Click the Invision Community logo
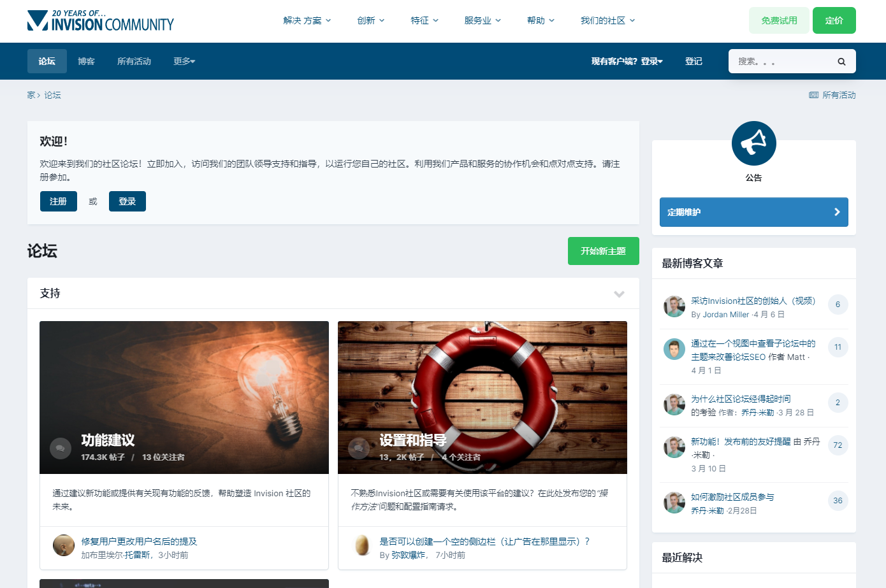Image resolution: width=886 pixels, height=588 pixels. click(x=101, y=21)
